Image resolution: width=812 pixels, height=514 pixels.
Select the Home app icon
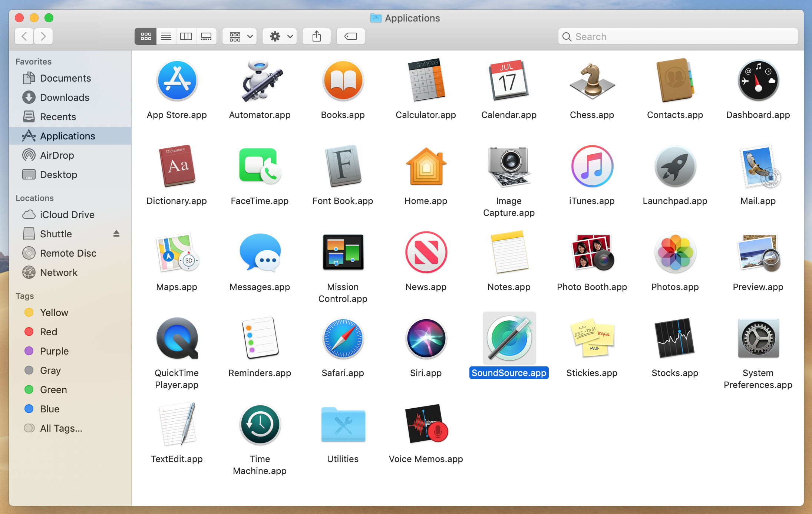click(x=426, y=166)
